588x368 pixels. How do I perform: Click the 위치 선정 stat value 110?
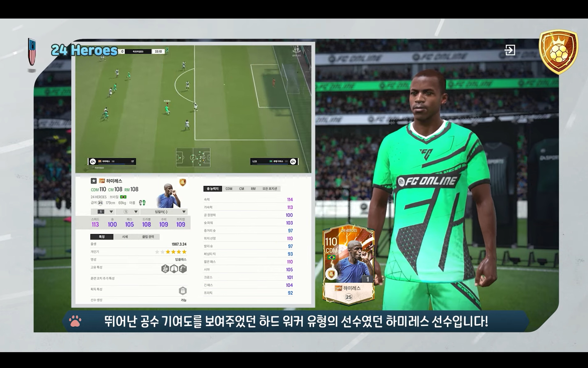tap(290, 238)
